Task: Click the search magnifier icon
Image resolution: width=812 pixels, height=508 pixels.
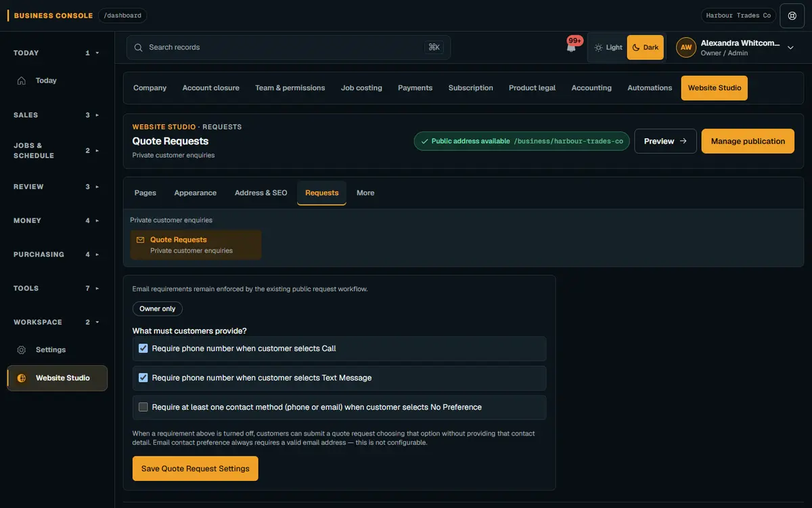Action: [x=138, y=47]
